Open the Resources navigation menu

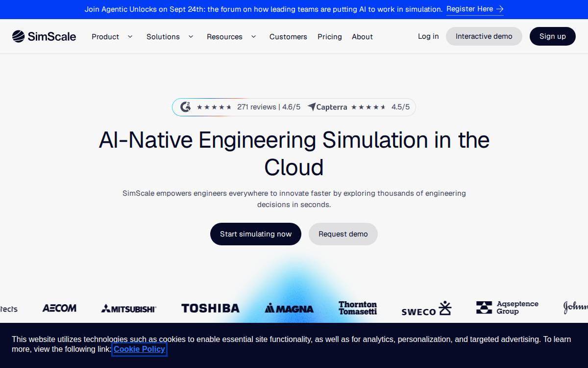[x=224, y=37]
